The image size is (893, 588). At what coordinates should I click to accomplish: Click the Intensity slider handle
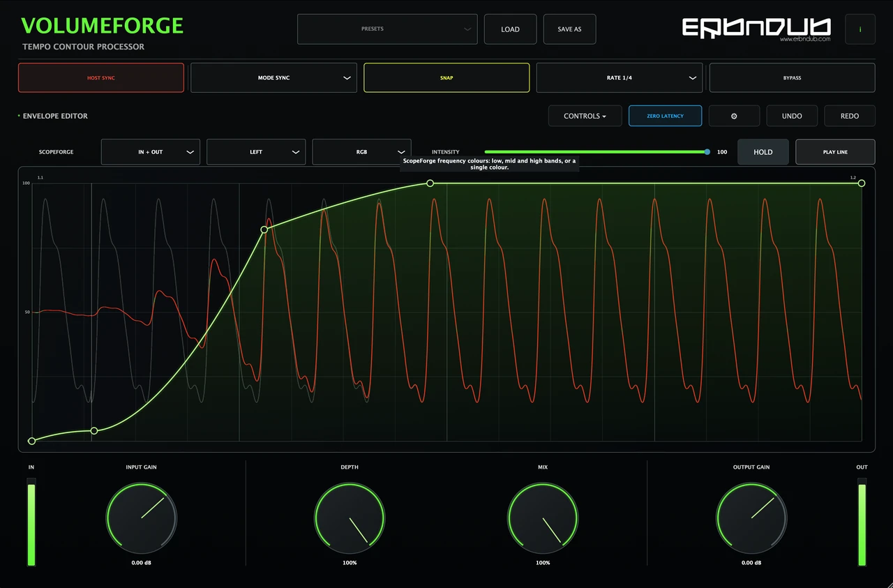(707, 151)
